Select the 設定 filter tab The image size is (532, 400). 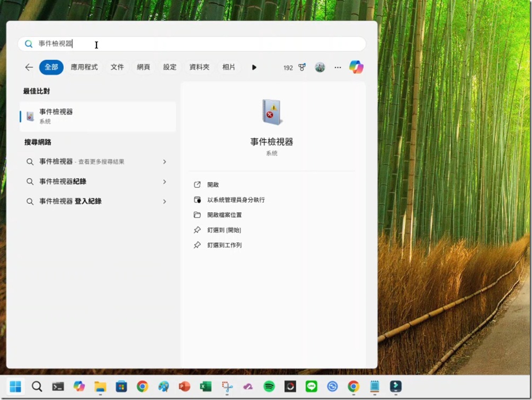170,67
